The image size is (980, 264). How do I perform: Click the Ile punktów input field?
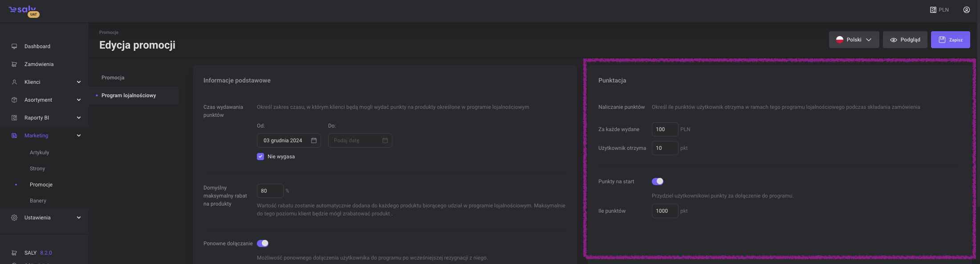665,211
